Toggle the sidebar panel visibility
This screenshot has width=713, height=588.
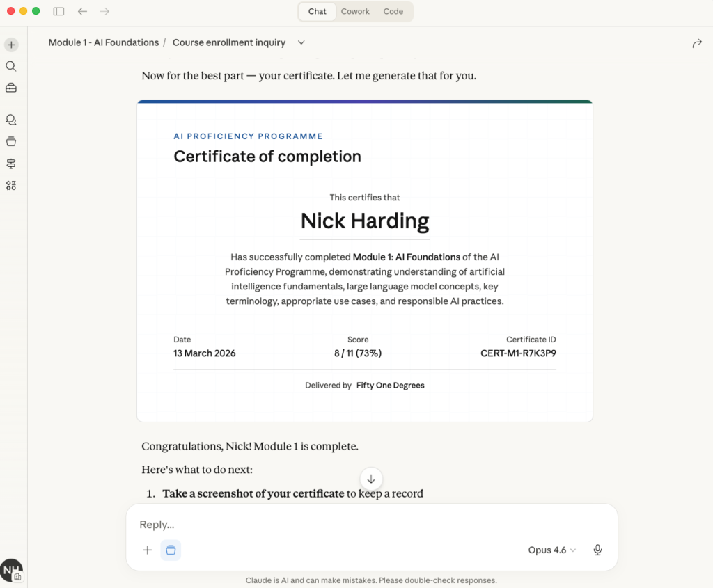(x=58, y=11)
